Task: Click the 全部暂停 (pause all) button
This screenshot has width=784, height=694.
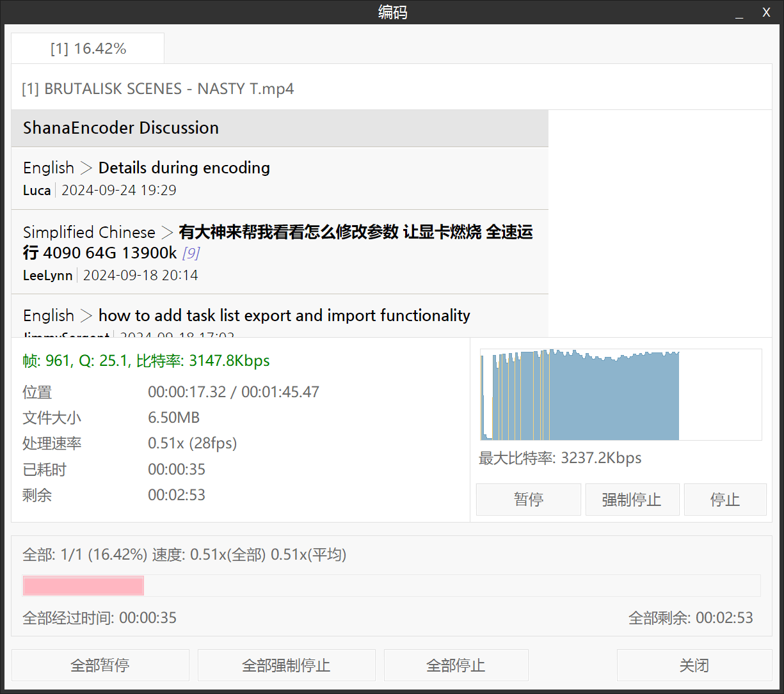Action: (x=100, y=665)
